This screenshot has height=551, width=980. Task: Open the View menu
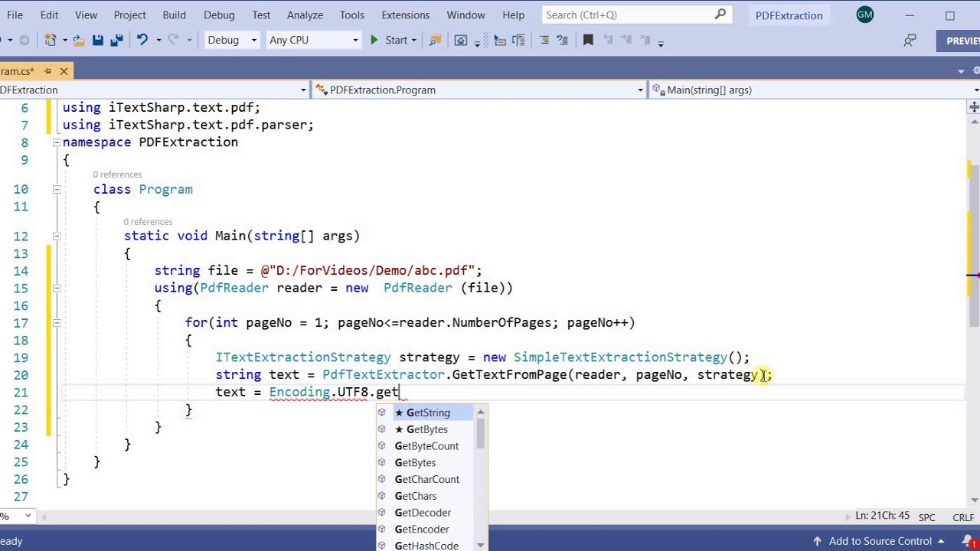point(86,15)
